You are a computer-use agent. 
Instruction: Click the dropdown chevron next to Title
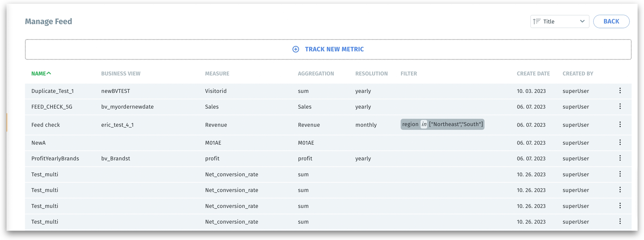582,22
